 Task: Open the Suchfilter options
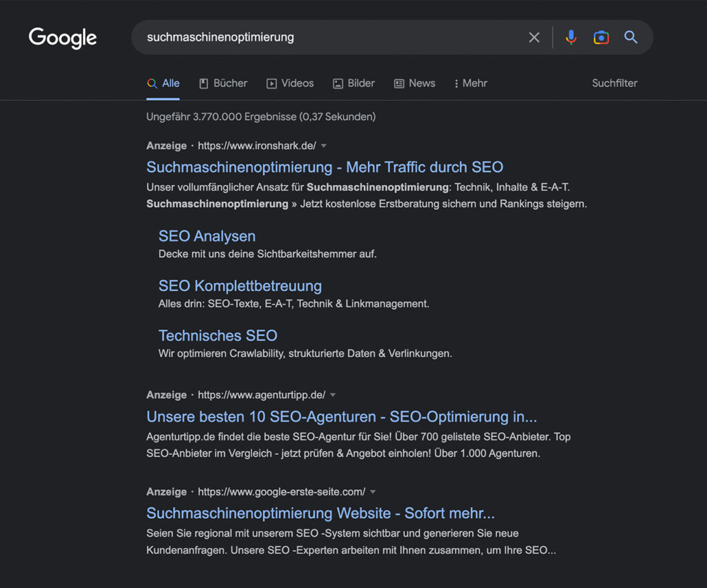pyautogui.click(x=614, y=84)
